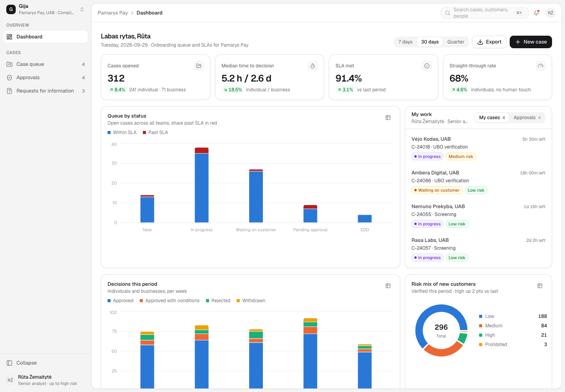This screenshot has width=565, height=392.
Task: Click the search magnifier icon
Action: [x=448, y=13]
